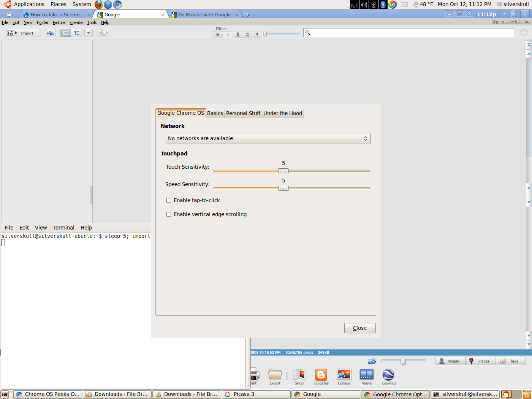
Task: Switch to flat folder list view
Action: 65,33
